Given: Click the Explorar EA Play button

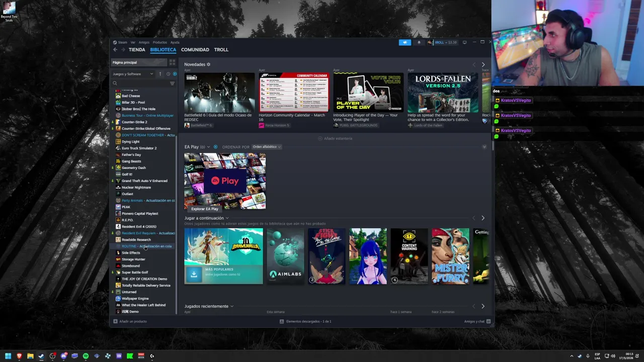Looking at the screenshot, I should (205, 209).
